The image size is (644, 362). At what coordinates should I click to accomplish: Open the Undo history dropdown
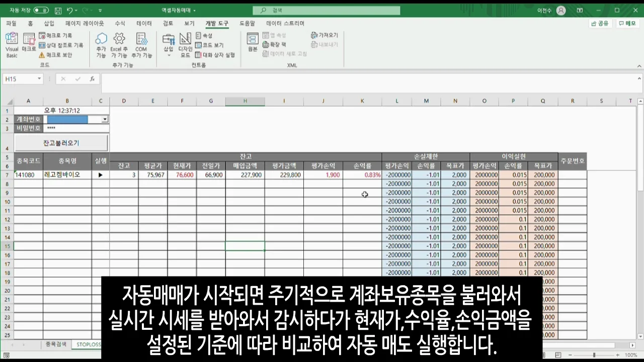coord(76,10)
